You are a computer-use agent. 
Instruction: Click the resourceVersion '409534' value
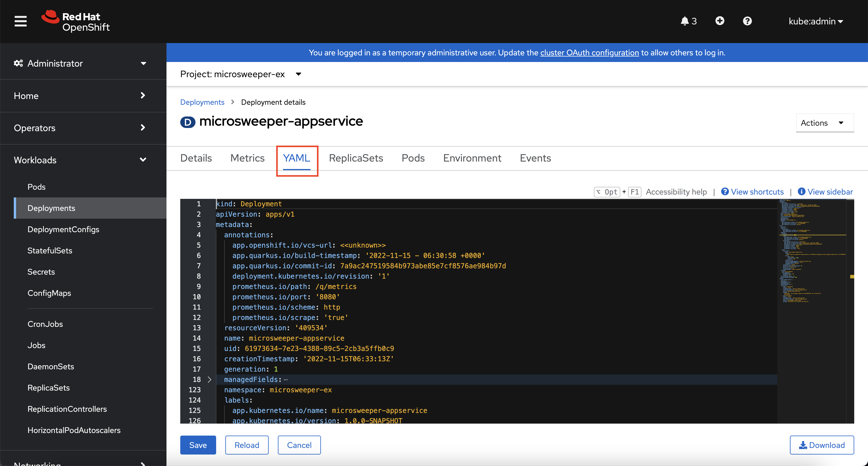(311, 328)
